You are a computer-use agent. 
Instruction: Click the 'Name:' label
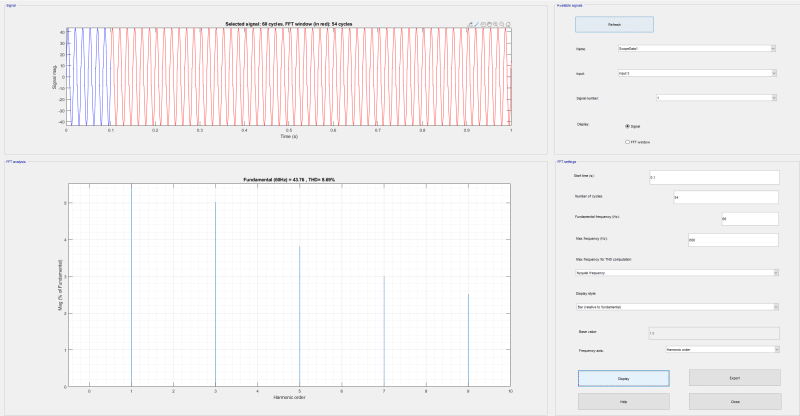pyautogui.click(x=581, y=49)
